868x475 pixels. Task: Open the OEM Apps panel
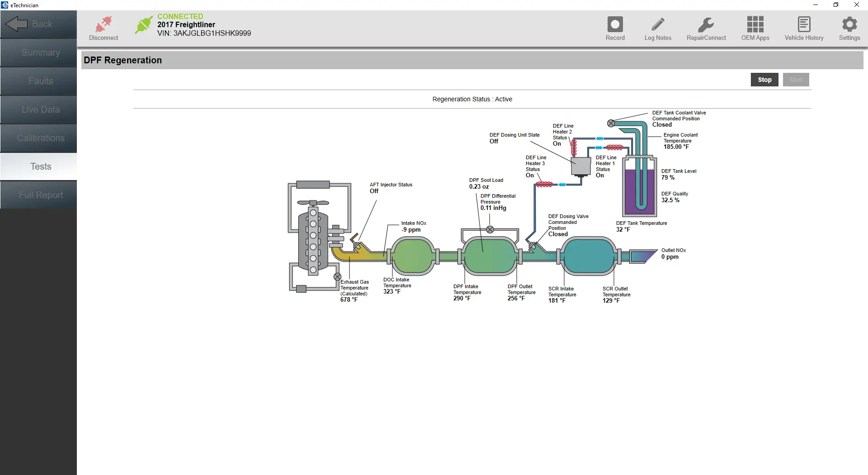pyautogui.click(x=754, y=28)
